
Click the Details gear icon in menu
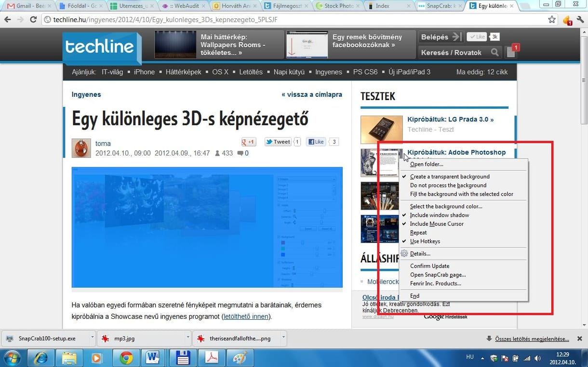(x=404, y=253)
